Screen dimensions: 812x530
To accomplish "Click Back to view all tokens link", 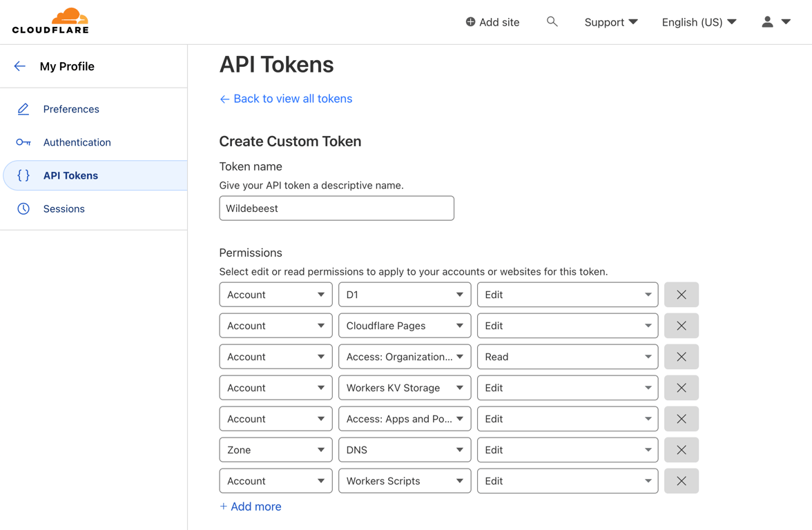I will click(x=286, y=99).
